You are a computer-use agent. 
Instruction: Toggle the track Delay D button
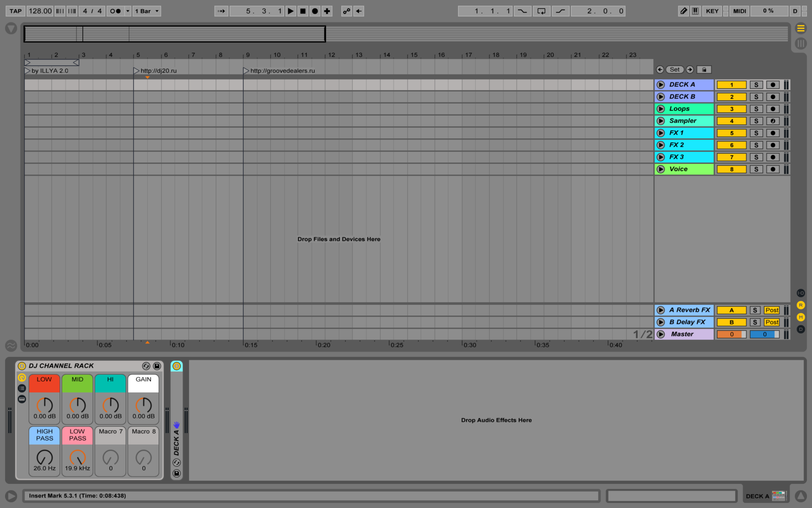pyautogui.click(x=801, y=329)
